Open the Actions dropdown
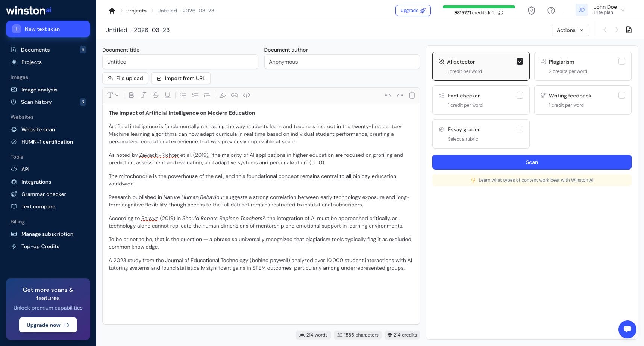 click(x=570, y=30)
